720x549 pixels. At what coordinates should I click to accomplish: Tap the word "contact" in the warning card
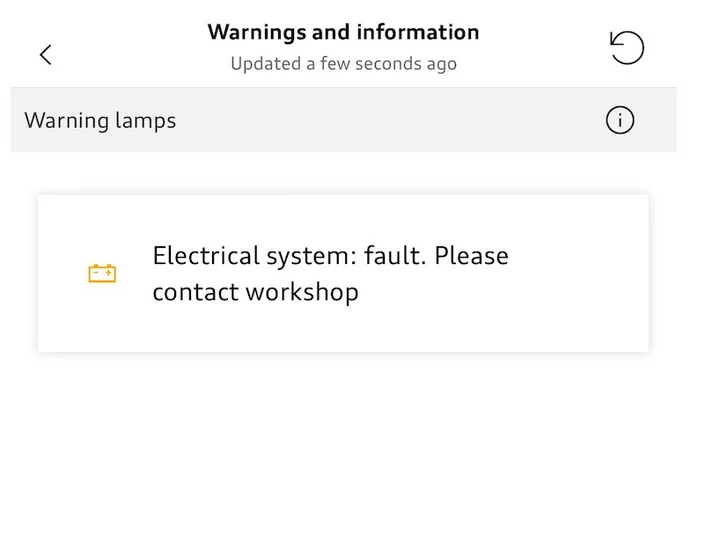(195, 292)
